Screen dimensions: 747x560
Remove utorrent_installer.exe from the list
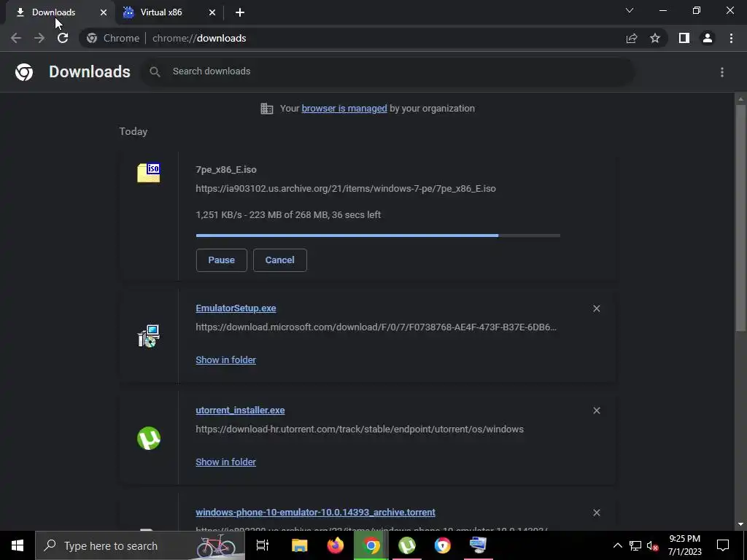tap(597, 411)
